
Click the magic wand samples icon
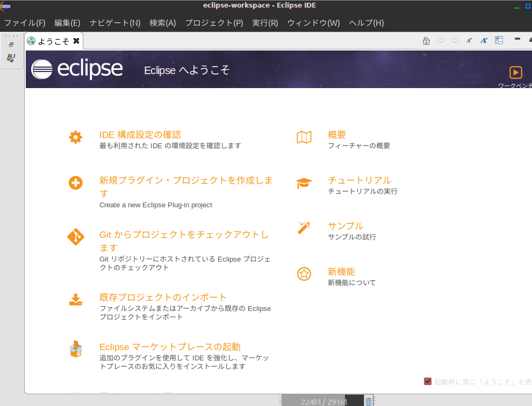304,228
